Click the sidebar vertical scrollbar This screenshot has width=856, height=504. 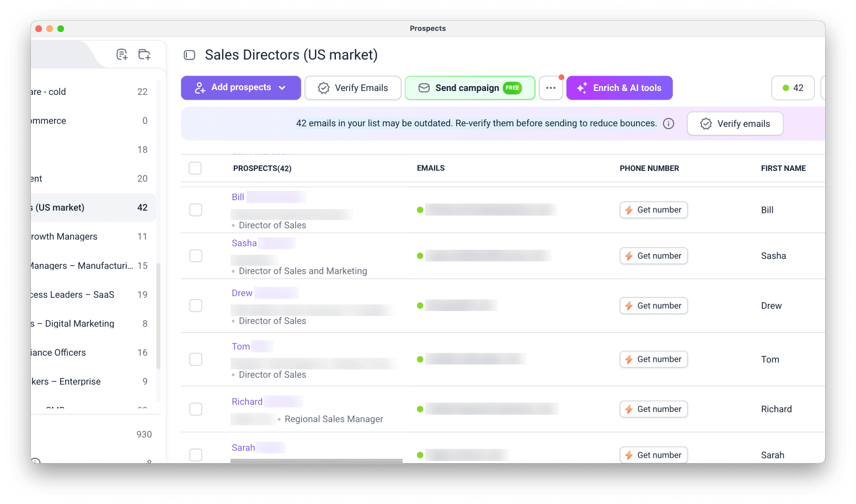point(159,315)
